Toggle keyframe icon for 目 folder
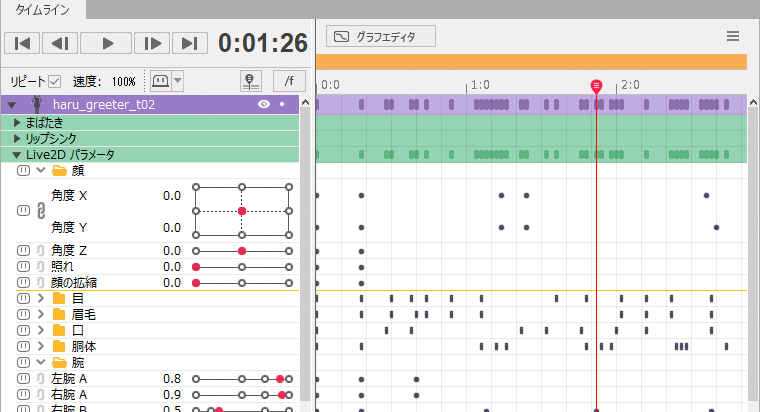760x412 pixels. pos(23,298)
